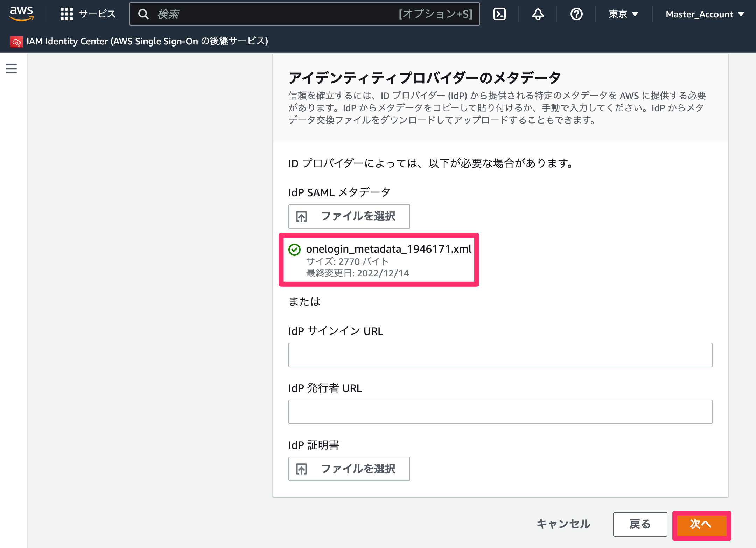Open IAM Identity Center service link
Image resolution: width=756 pixels, height=548 pixels.
[x=147, y=41]
